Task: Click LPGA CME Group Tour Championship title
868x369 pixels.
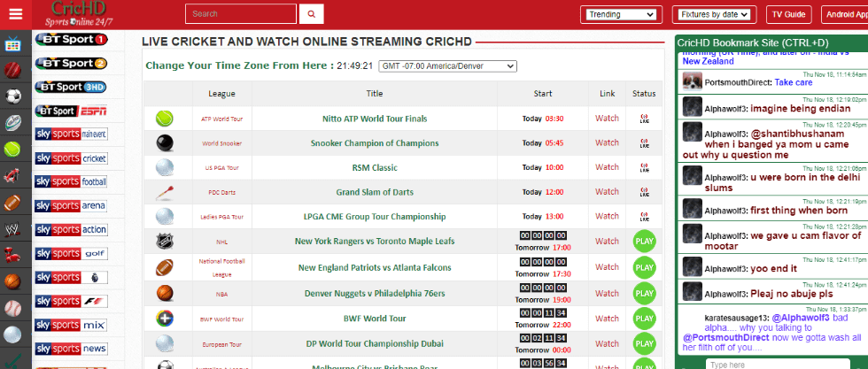Action: (375, 216)
